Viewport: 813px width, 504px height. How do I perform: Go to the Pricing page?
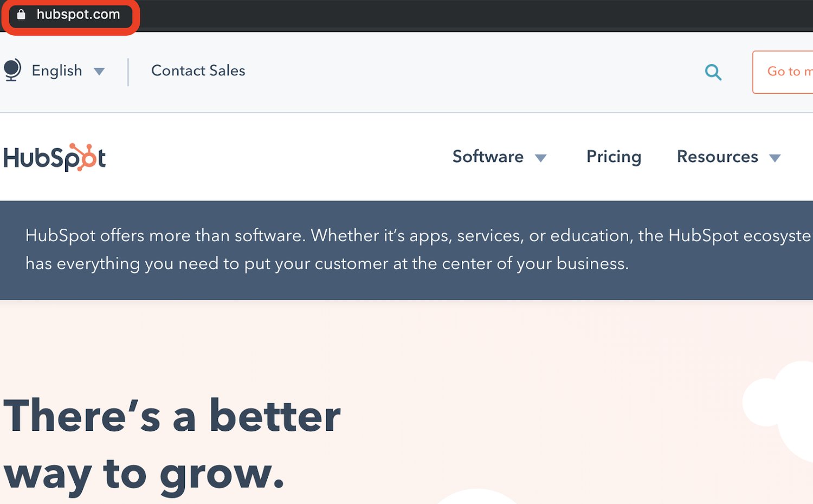point(614,157)
